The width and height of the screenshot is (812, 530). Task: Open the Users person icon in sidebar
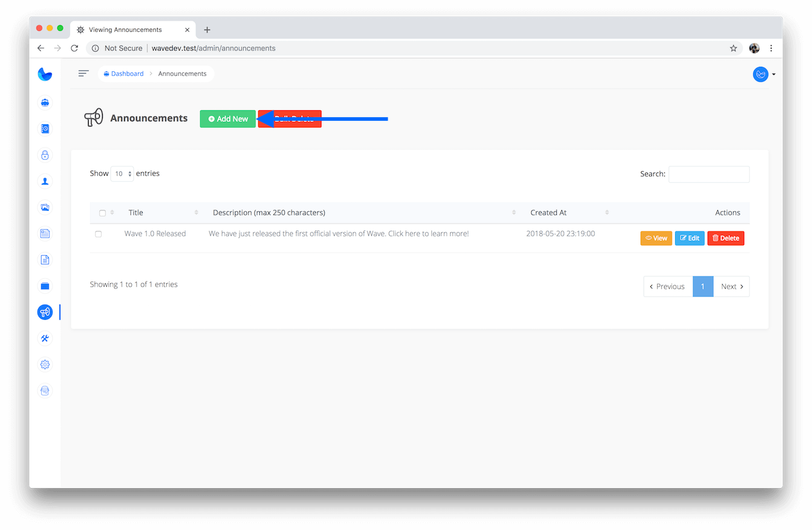tap(45, 181)
